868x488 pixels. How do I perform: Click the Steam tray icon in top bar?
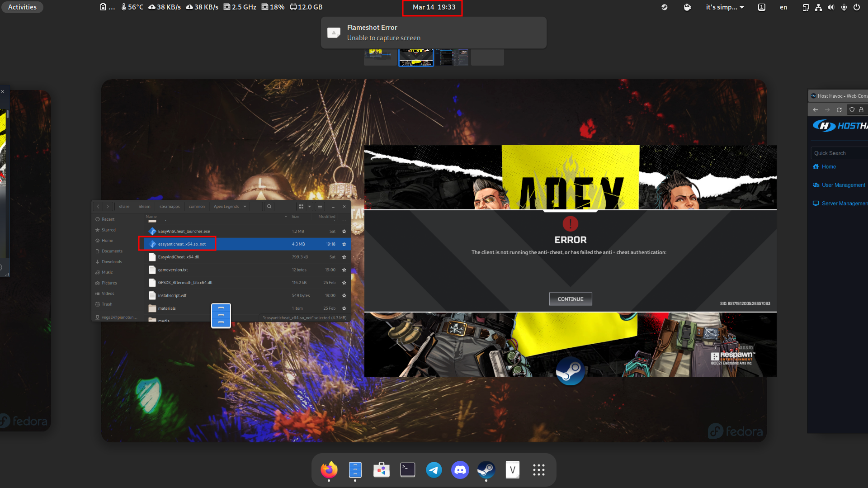tap(665, 7)
